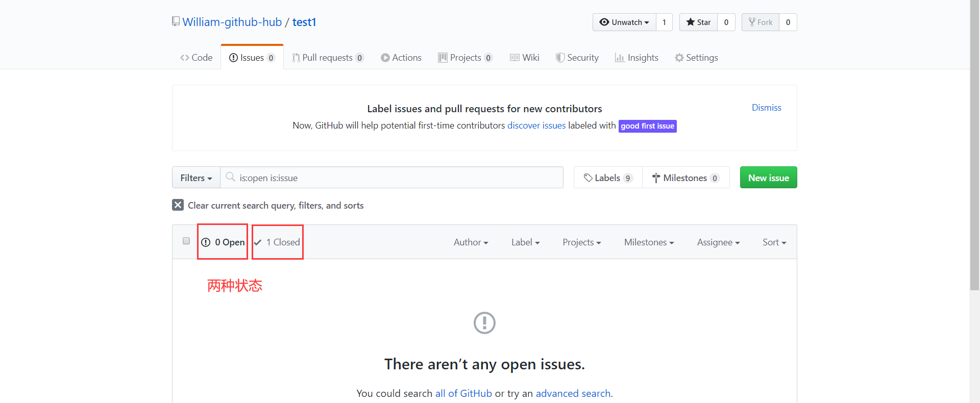Screen dimensions: 980x403
Task: Open the Wiki tab
Action: 525,58
